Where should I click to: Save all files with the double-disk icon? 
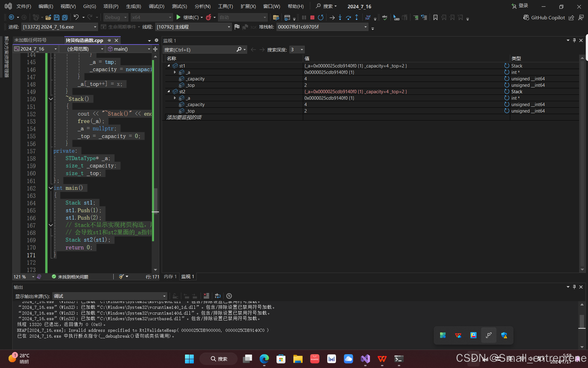65,17
